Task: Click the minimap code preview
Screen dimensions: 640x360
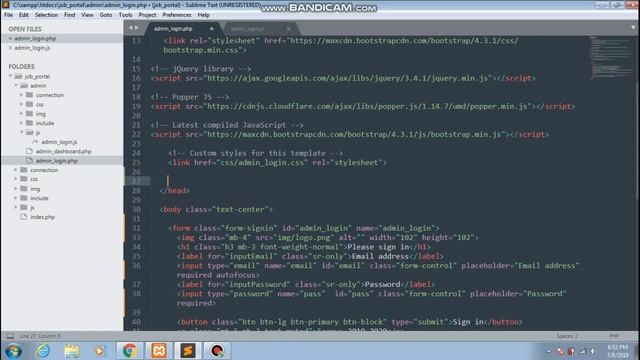Action: pos(610,57)
